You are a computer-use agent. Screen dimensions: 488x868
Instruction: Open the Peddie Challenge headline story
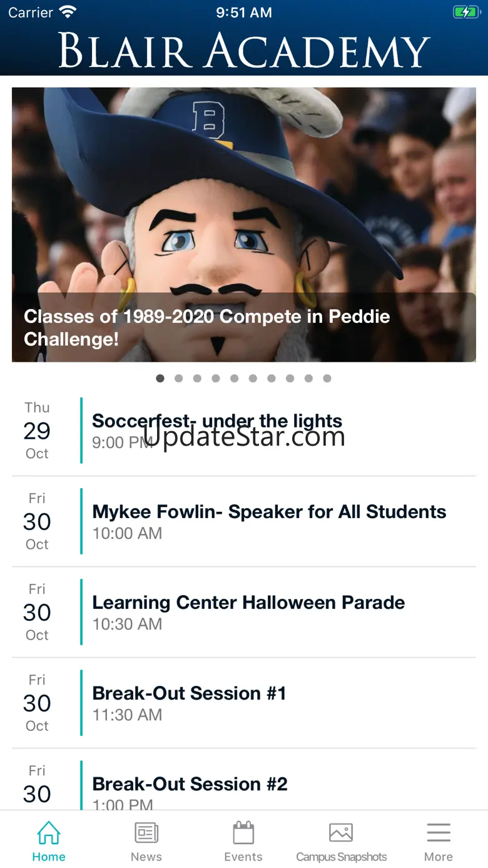pyautogui.click(x=207, y=327)
